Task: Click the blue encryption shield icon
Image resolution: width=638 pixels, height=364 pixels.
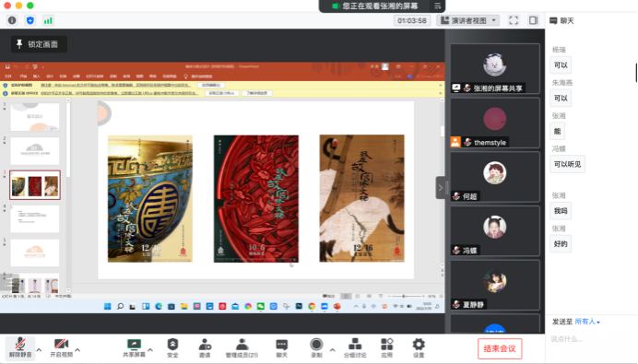Action: [30, 20]
